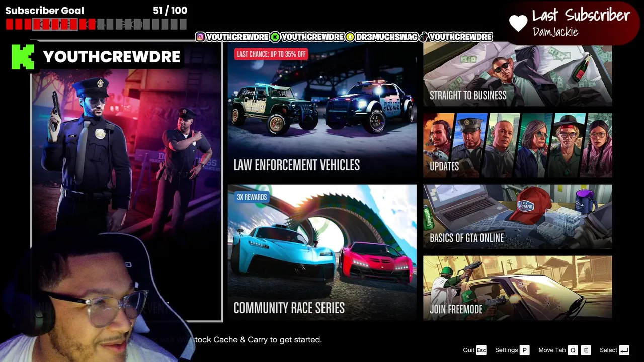Click the 51 / 100 subscriber count

coord(170,10)
